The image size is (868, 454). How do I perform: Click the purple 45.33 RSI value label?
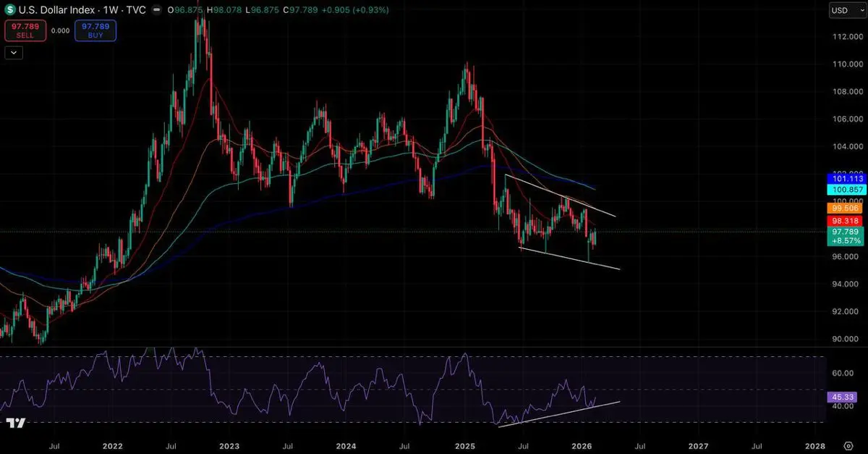[842, 398]
